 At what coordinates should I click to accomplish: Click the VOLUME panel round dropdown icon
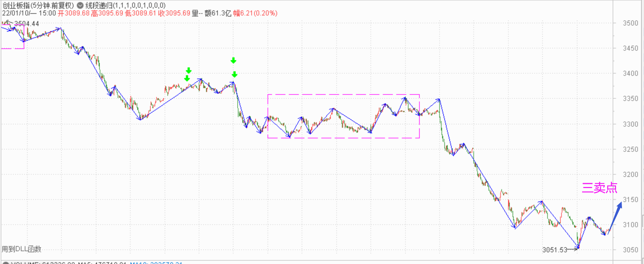tap(6, 263)
